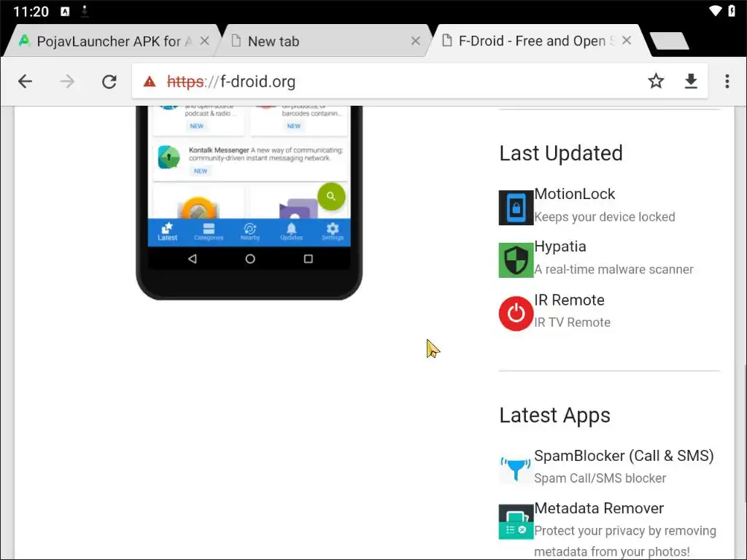The height and width of the screenshot is (560, 747).
Task: Tap Categories icon in phone mockup
Action: [209, 231]
